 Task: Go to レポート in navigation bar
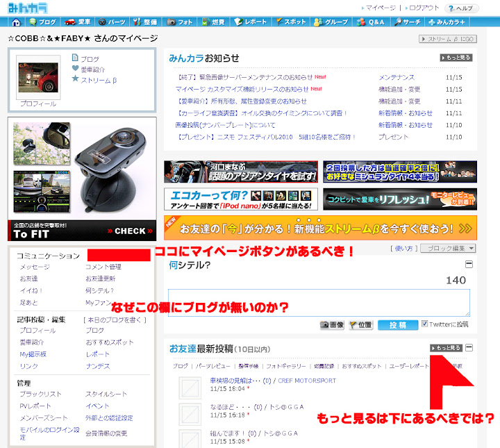pyautogui.click(x=250, y=22)
